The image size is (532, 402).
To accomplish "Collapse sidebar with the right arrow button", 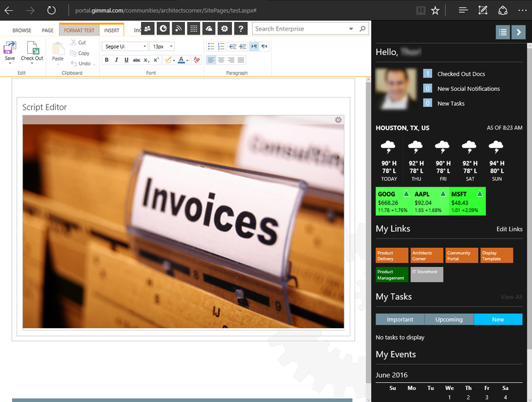I will [518, 31].
